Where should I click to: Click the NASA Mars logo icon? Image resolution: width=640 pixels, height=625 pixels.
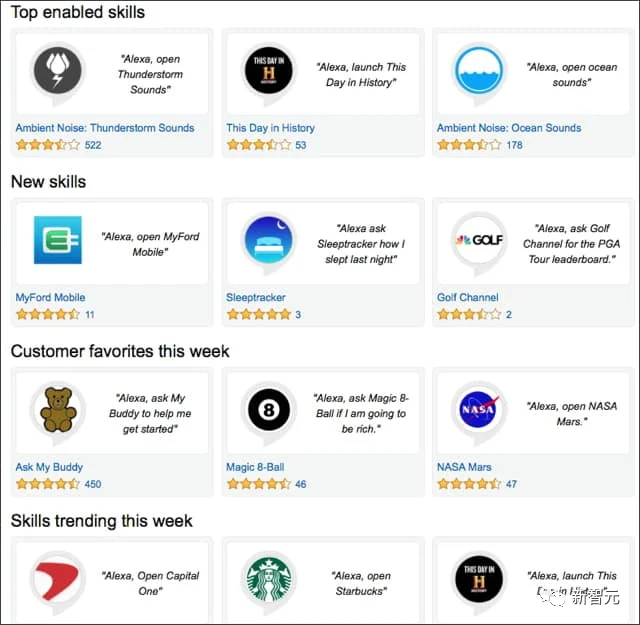[479, 409]
